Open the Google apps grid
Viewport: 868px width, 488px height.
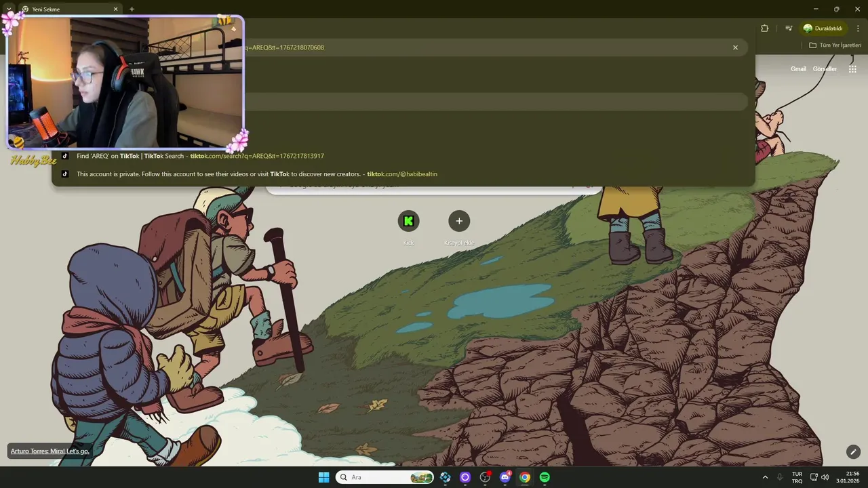pyautogui.click(x=852, y=69)
